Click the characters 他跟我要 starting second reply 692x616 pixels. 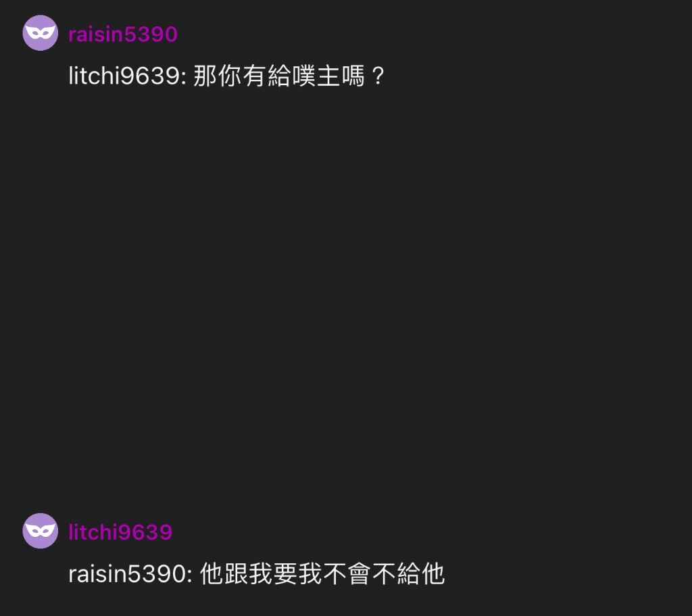click(249, 574)
